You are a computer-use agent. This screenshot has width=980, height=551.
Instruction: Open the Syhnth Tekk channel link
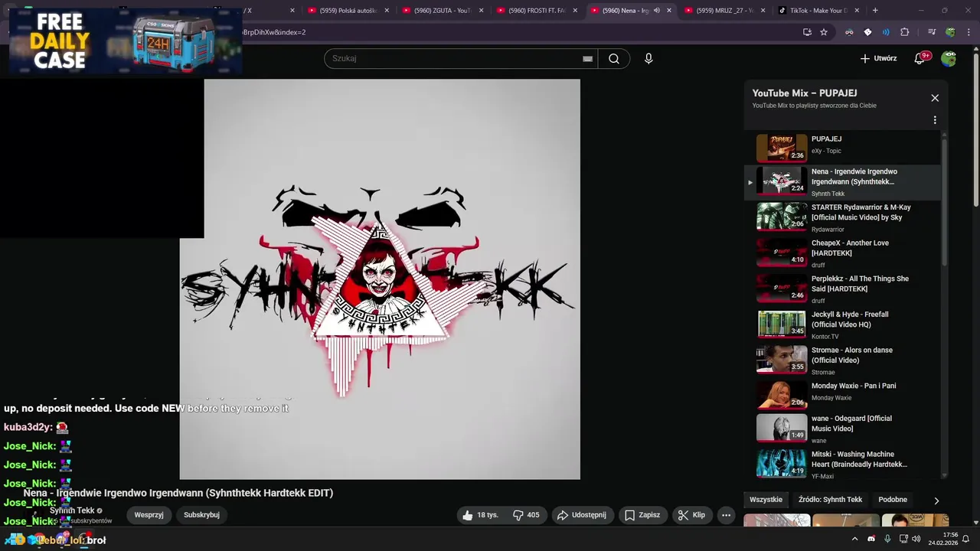point(72,510)
